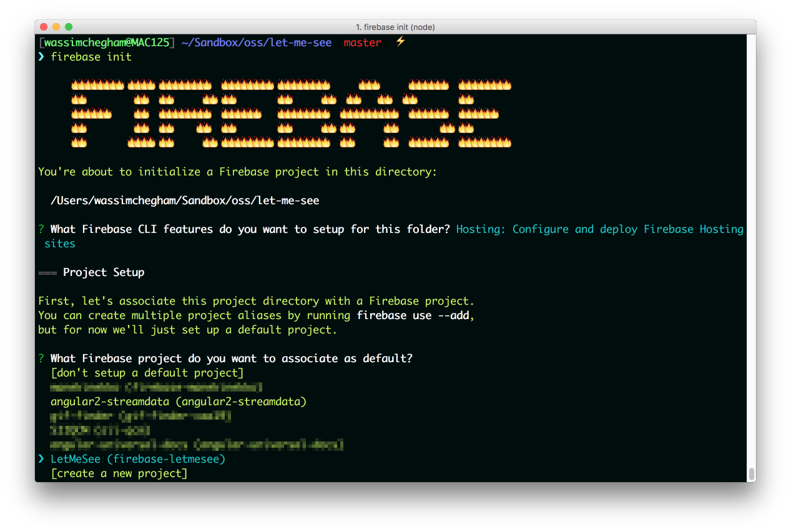
Task: Click the terminal vertical scrollbar thumb
Action: click(752, 473)
